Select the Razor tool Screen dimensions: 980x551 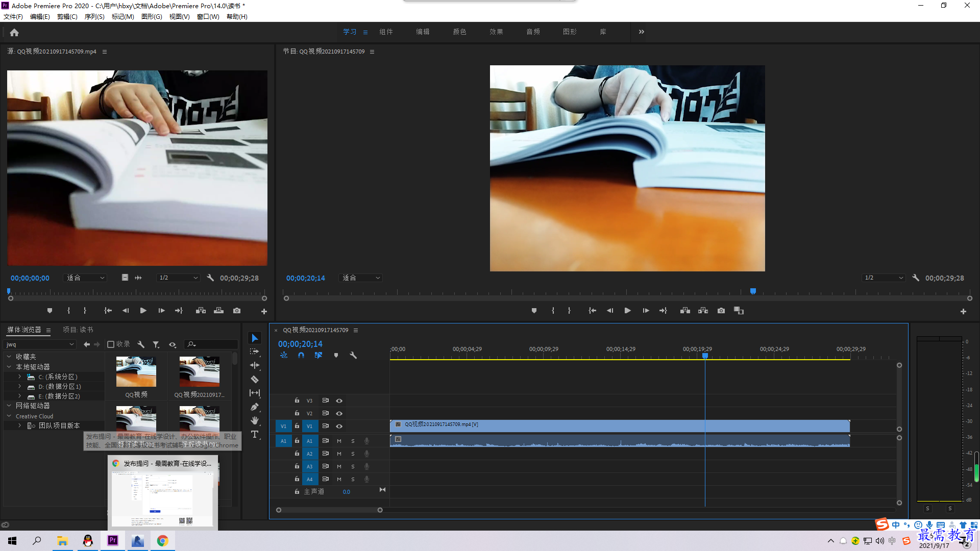[x=255, y=379]
